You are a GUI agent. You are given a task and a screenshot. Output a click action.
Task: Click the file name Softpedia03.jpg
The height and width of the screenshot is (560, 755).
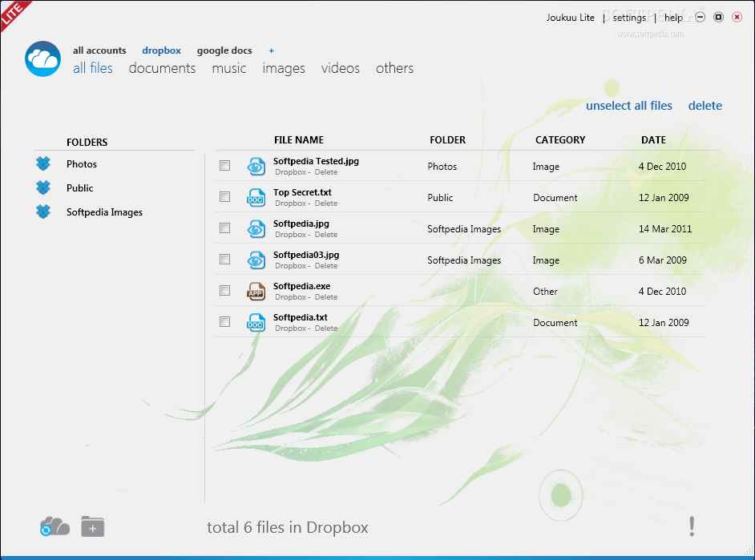pyautogui.click(x=306, y=255)
